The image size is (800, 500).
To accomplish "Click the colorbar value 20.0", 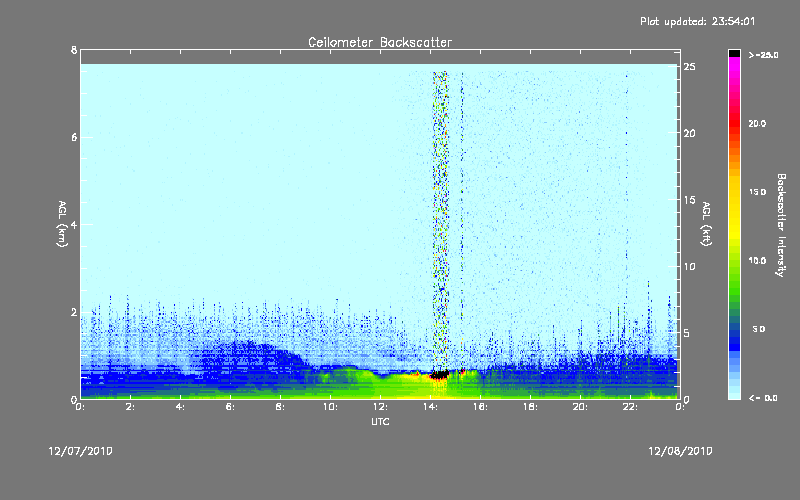I will pos(757,124).
